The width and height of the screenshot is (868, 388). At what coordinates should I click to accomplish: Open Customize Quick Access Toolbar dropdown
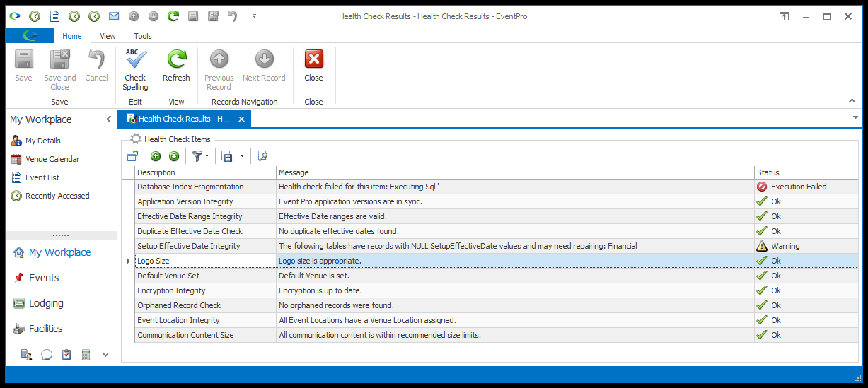254,16
